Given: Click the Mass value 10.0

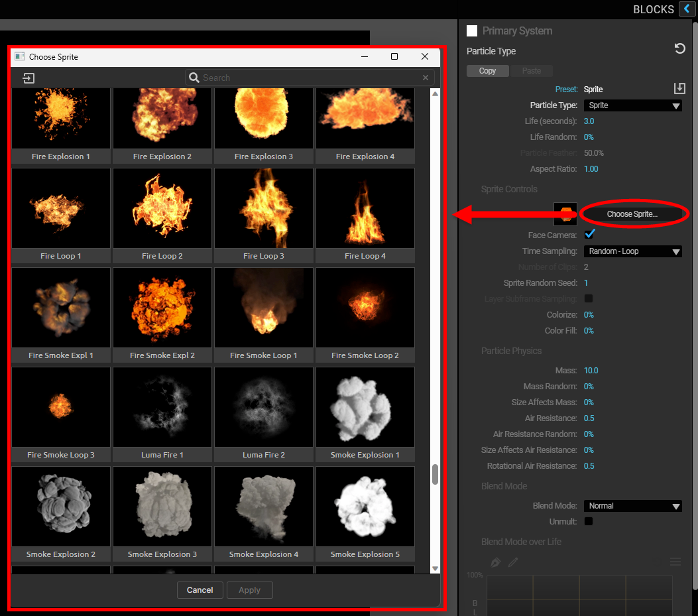Looking at the screenshot, I should (591, 371).
